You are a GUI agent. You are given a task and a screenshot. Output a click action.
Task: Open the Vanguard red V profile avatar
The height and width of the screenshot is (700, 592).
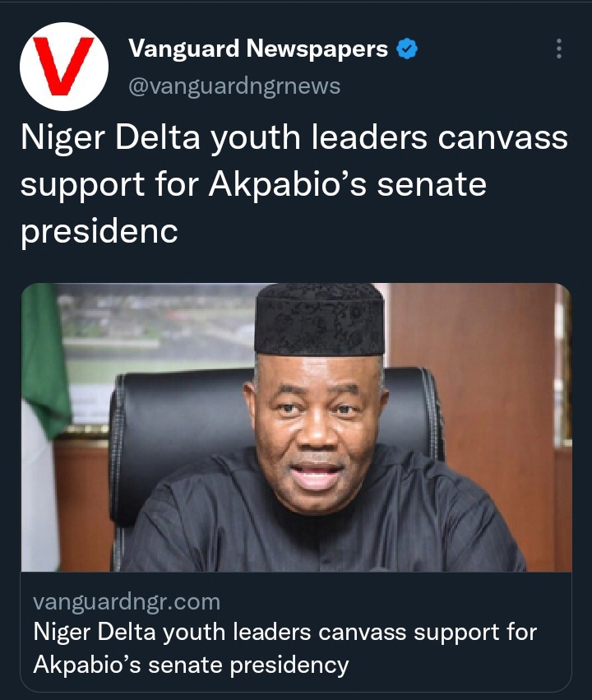click(63, 66)
